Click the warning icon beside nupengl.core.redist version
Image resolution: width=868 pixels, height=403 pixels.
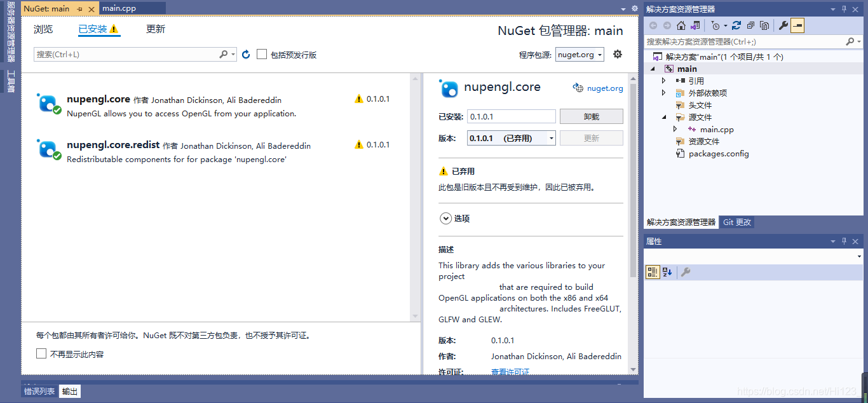pos(359,145)
